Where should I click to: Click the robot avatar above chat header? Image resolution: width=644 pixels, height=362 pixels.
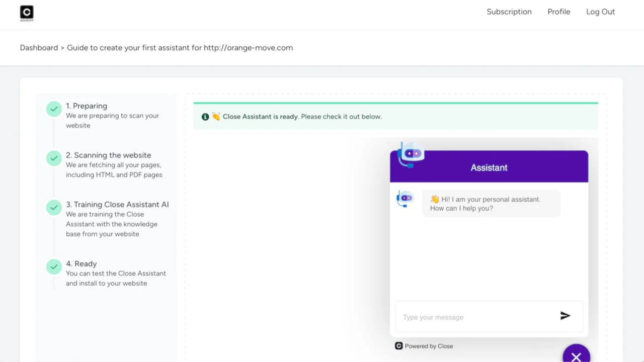tap(411, 154)
